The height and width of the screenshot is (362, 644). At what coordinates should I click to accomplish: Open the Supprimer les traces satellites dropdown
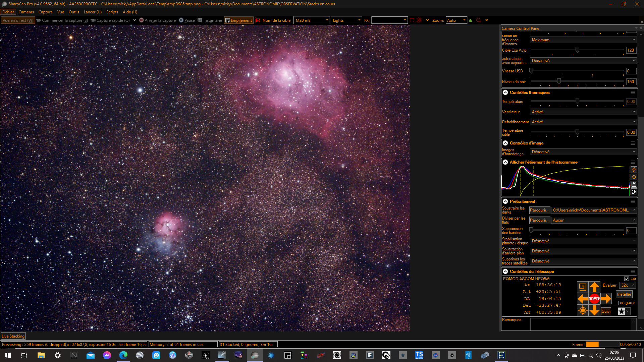583,261
